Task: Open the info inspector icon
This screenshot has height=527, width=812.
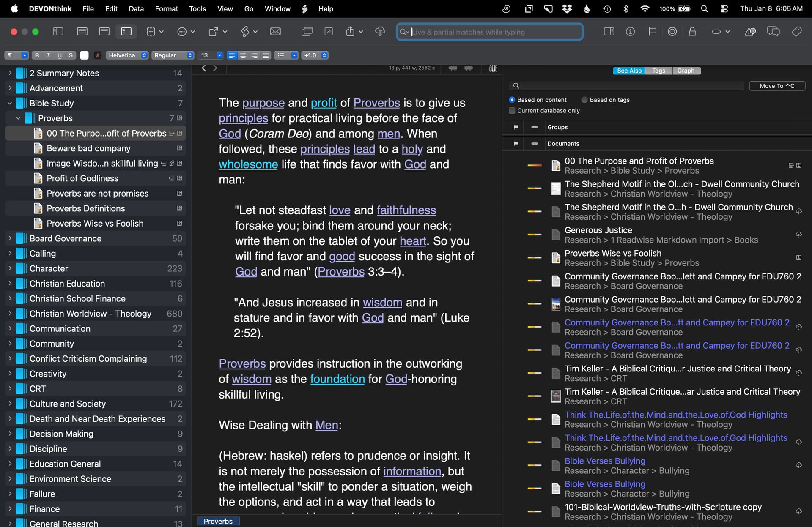Action: pyautogui.click(x=630, y=32)
